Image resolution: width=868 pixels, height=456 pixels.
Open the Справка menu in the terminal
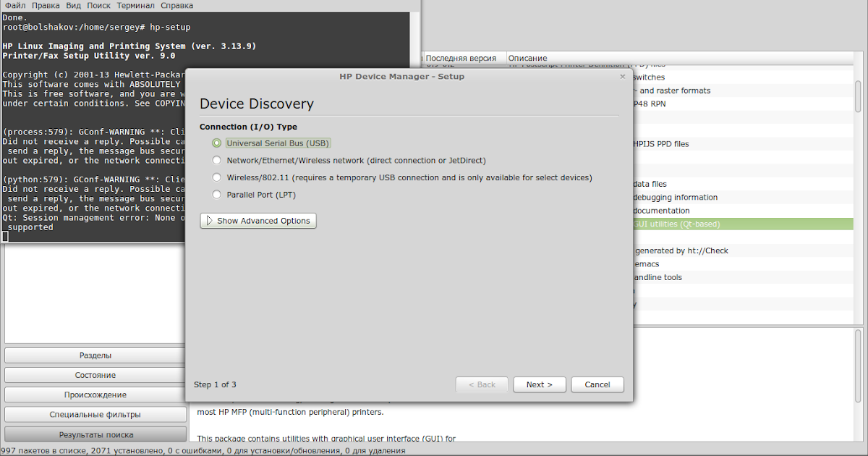[x=176, y=5]
